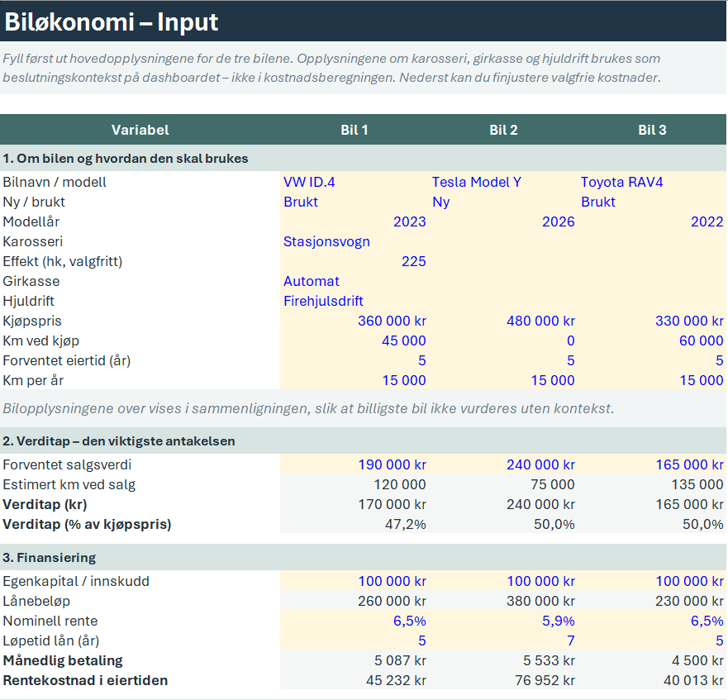Select monthly payment 5 087 kr
728x700 pixels.
(400, 660)
